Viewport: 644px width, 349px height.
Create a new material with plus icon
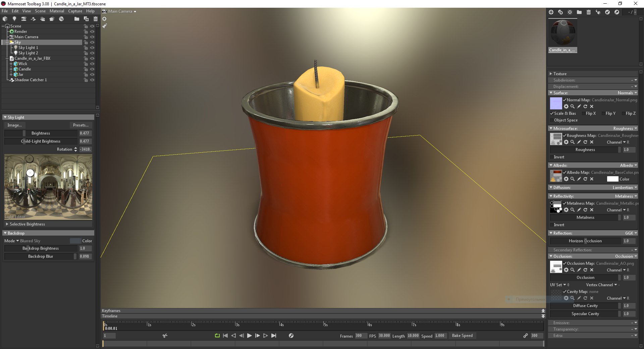[x=551, y=12]
